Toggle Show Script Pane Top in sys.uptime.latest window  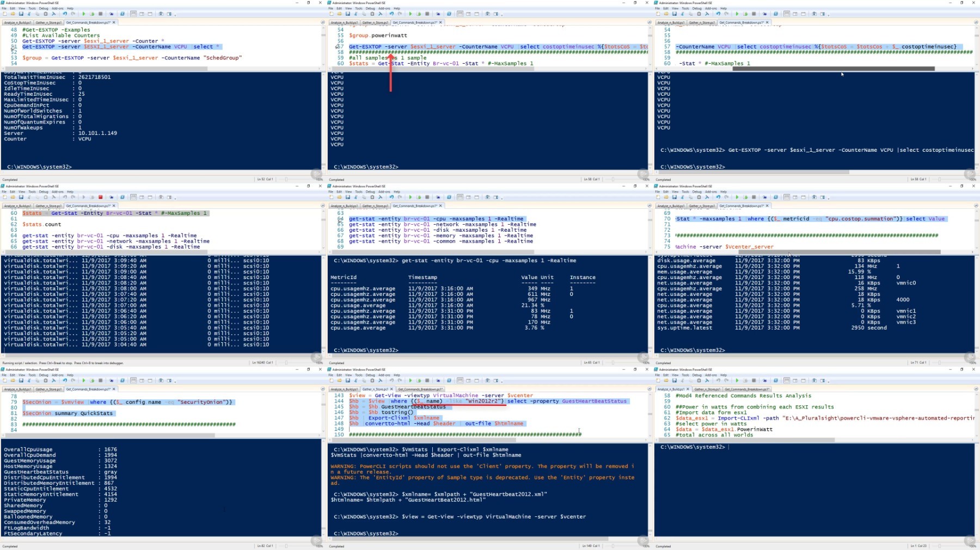point(787,197)
